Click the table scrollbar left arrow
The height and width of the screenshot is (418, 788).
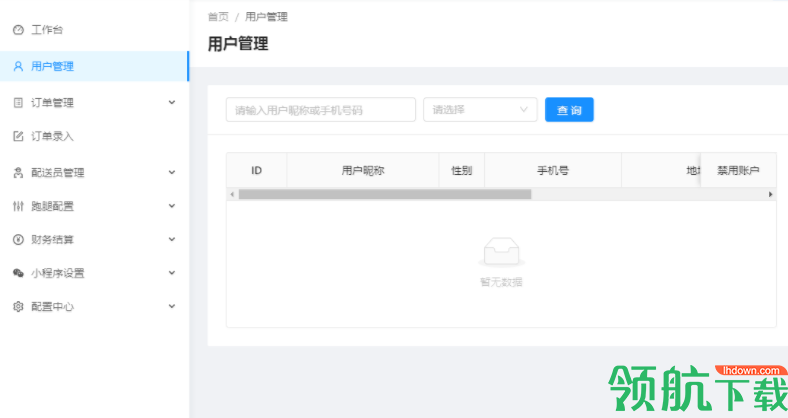pyautogui.click(x=232, y=194)
